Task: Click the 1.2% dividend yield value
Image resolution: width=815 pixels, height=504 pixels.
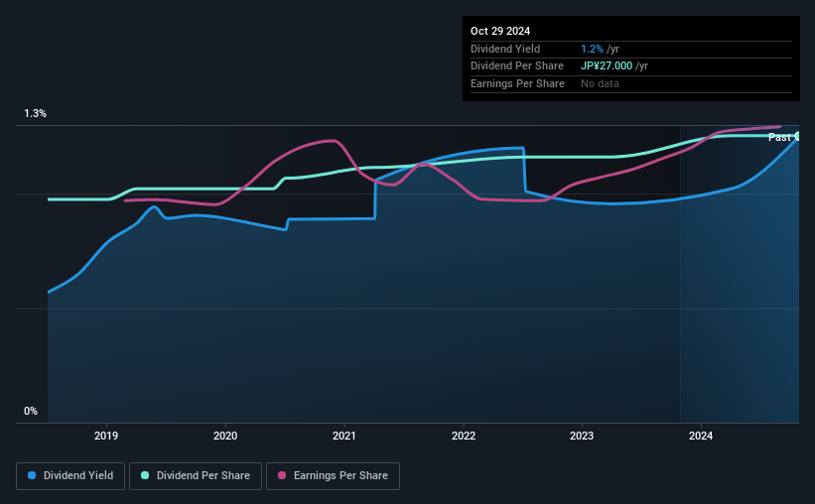Action: pos(592,49)
